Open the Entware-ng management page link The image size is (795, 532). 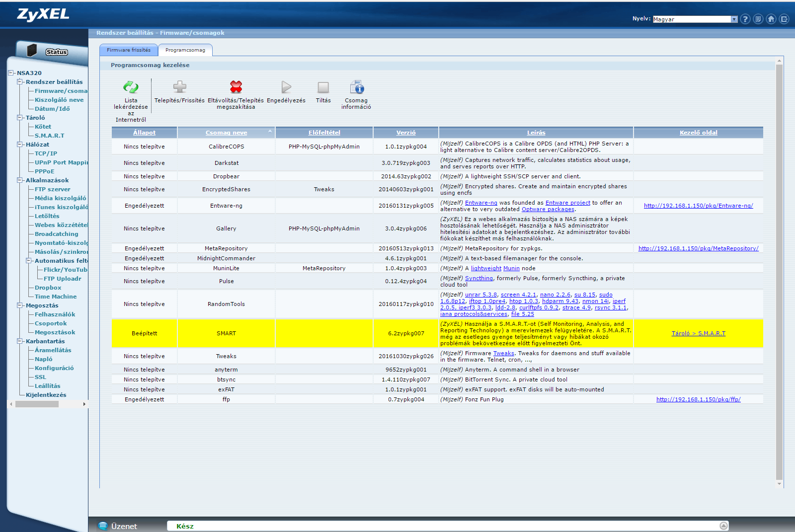click(x=698, y=206)
